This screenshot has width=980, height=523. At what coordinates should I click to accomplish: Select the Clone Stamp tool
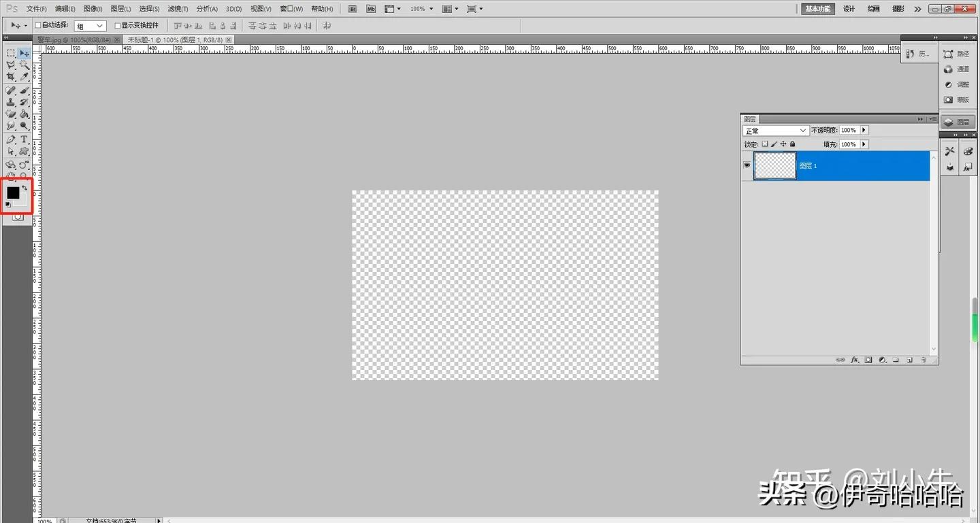tap(11, 101)
